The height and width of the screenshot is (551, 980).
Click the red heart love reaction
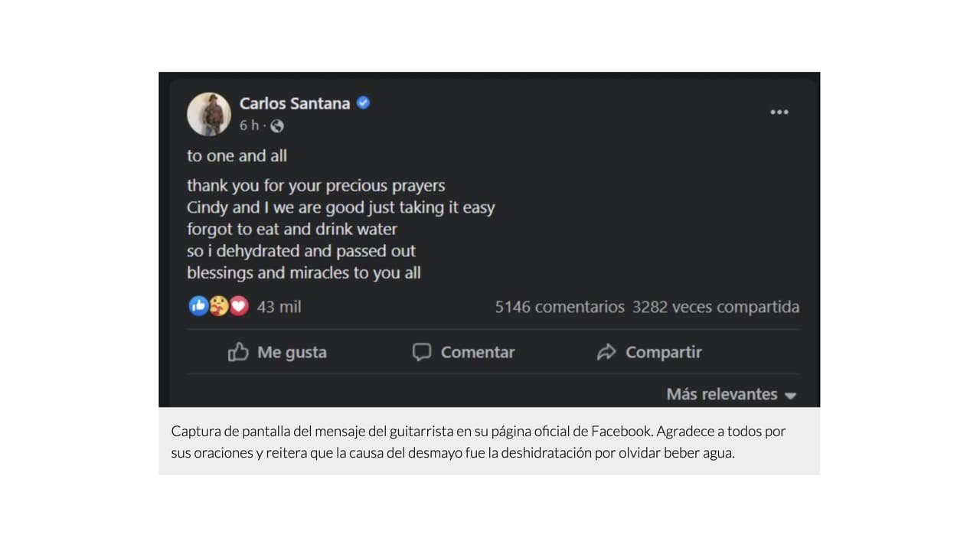(x=240, y=306)
